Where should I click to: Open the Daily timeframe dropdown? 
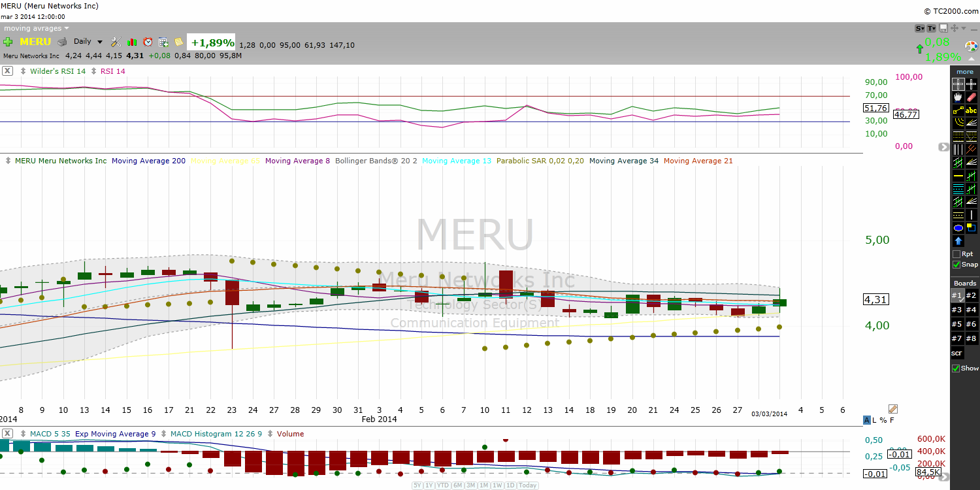click(x=88, y=41)
